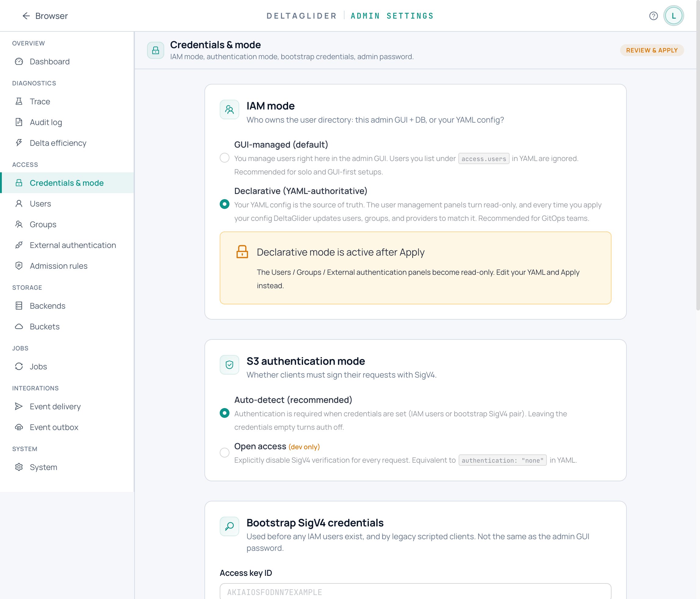700x599 pixels.
Task: Open the System settings page
Action: (67, 467)
